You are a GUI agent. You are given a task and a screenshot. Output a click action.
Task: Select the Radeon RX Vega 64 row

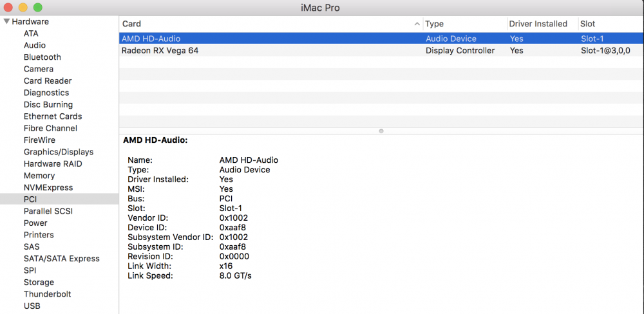point(381,50)
